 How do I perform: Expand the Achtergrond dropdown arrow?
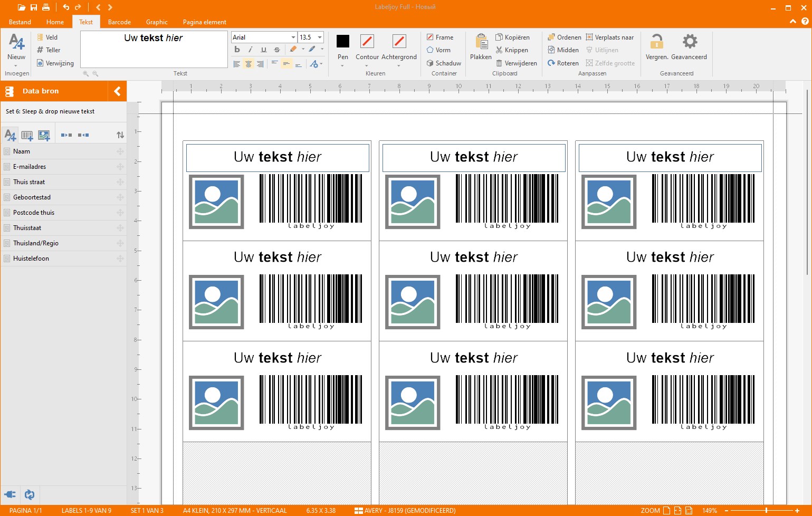(399, 66)
